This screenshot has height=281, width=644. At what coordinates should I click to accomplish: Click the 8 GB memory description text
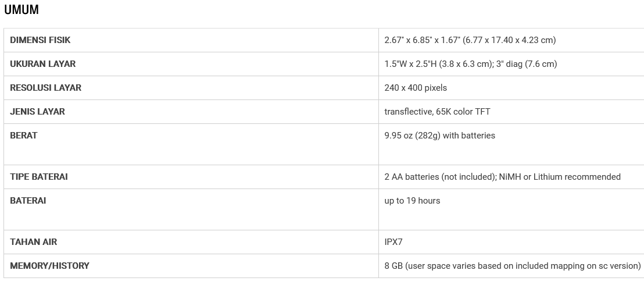[512, 266]
